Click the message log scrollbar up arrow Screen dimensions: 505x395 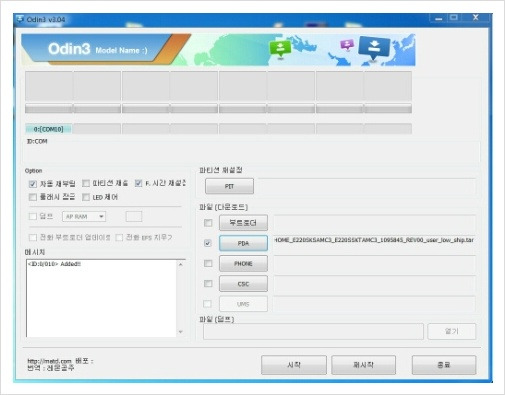coord(180,264)
